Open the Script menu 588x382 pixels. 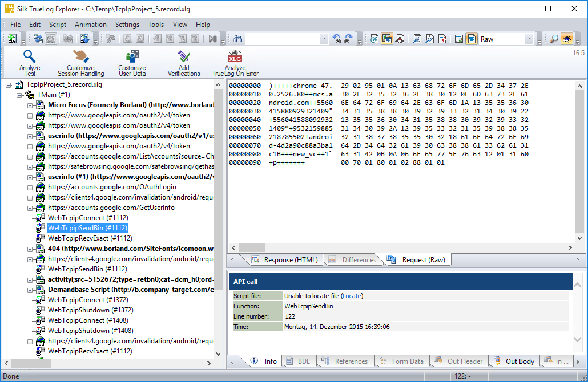click(x=58, y=25)
